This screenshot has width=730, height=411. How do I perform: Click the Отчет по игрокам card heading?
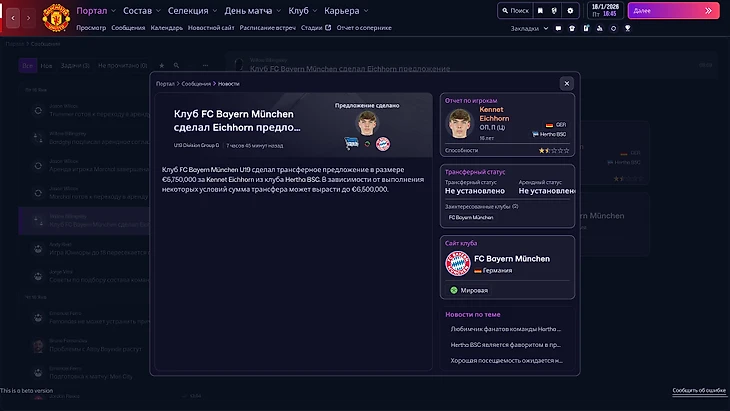[x=471, y=101]
